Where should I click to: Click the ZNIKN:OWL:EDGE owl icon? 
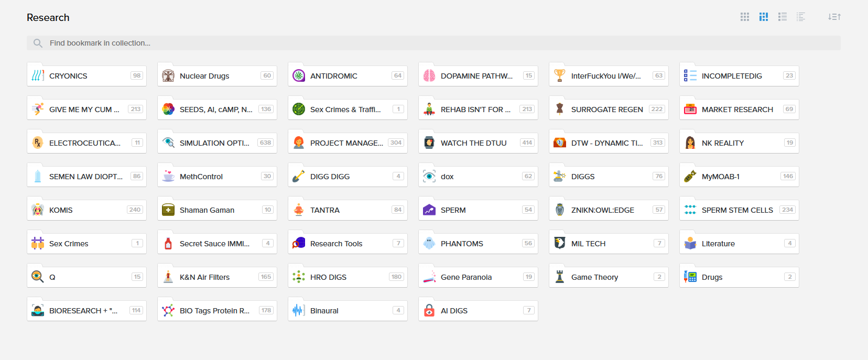[560, 210]
